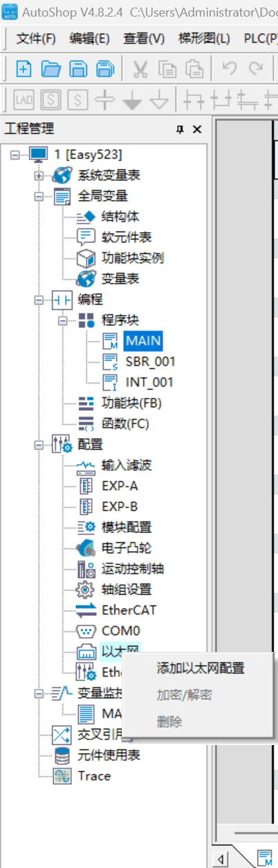The width and height of the screenshot is (278, 868).
Task: Expand the 系统变量表 node
Action: pyautogui.click(x=38, y=175)
